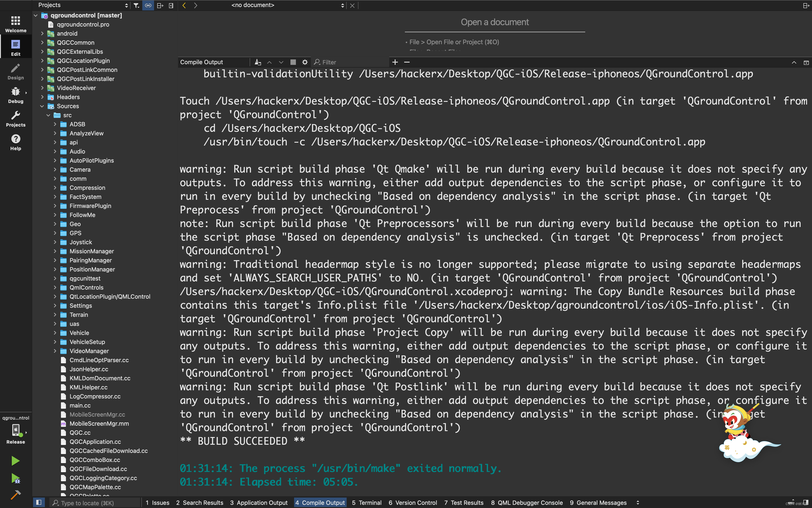
Task: Select QGCApplication.cc file
Action: (95, 442)
